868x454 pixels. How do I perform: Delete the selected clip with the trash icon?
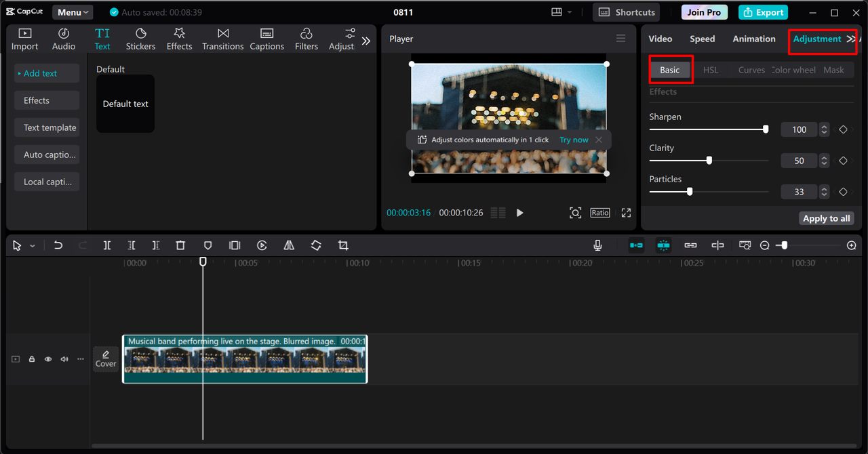[x=180, y=245]
